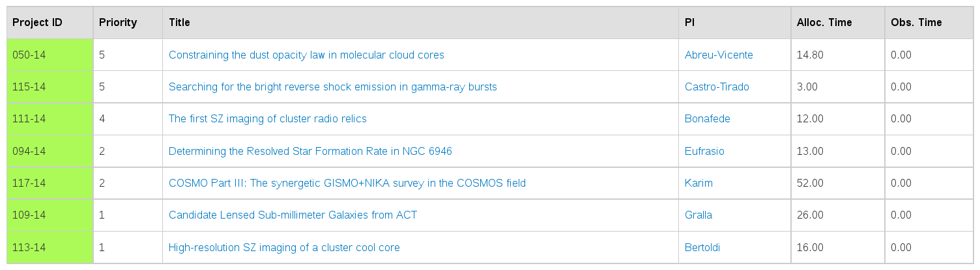
Task: Click the Alloc. Time column header
Action: tap(824, 22)
